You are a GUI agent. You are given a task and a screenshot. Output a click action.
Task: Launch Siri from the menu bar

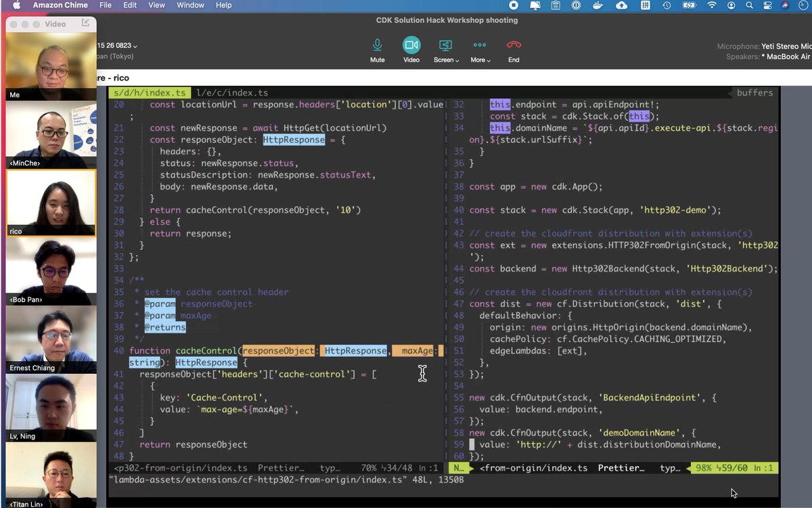[x=785, y=5]
